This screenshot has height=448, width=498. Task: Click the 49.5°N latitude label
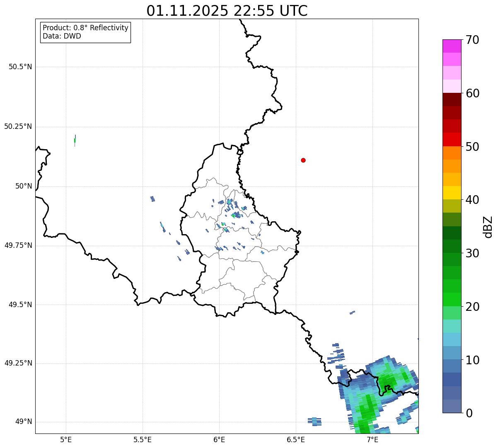[x=20, y=305]
